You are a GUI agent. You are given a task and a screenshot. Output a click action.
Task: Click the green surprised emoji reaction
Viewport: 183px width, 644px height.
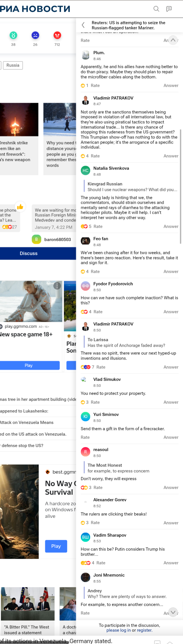click(13, 35)
